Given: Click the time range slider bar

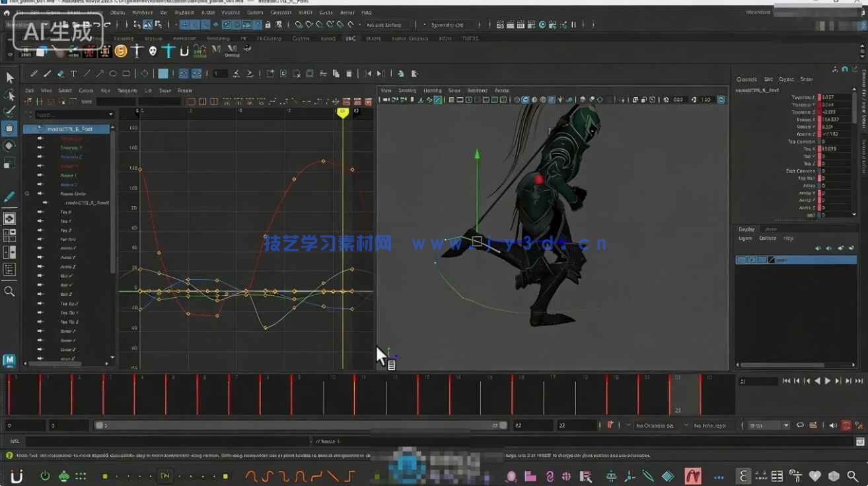Looking at the screenshot, I should click(x=297, y=426).
